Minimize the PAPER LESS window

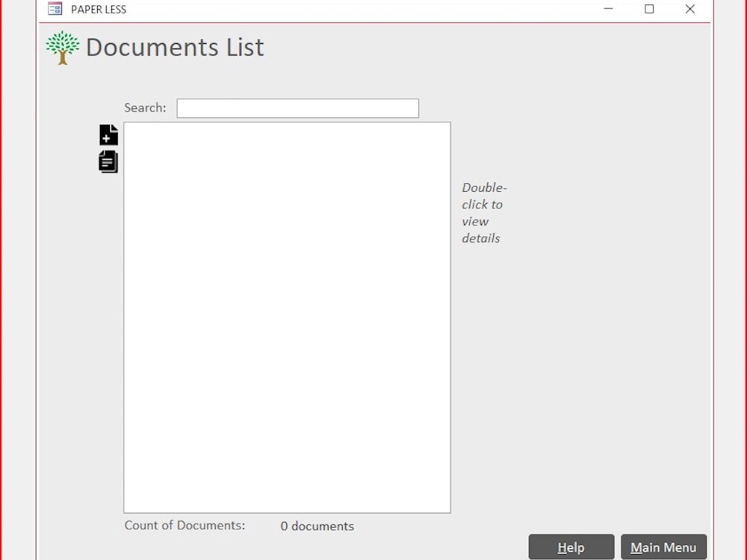pos(607,9)
